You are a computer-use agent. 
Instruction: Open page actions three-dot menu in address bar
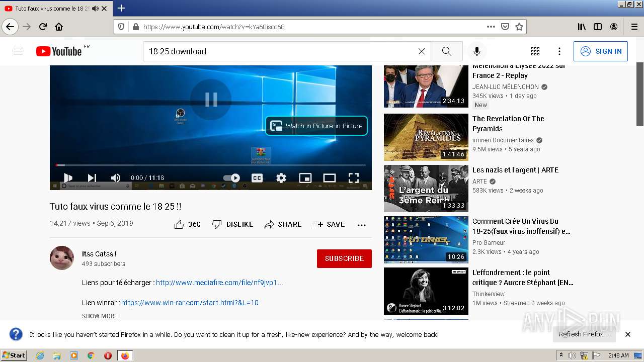tap(491, 27)
